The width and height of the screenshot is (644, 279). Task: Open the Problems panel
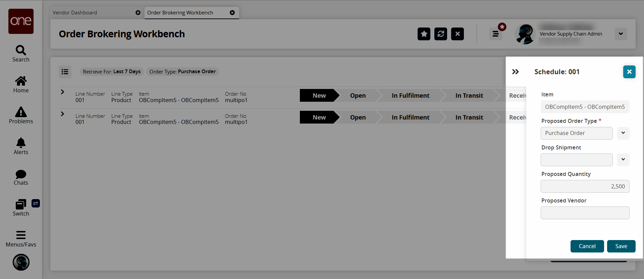[21, 115]
